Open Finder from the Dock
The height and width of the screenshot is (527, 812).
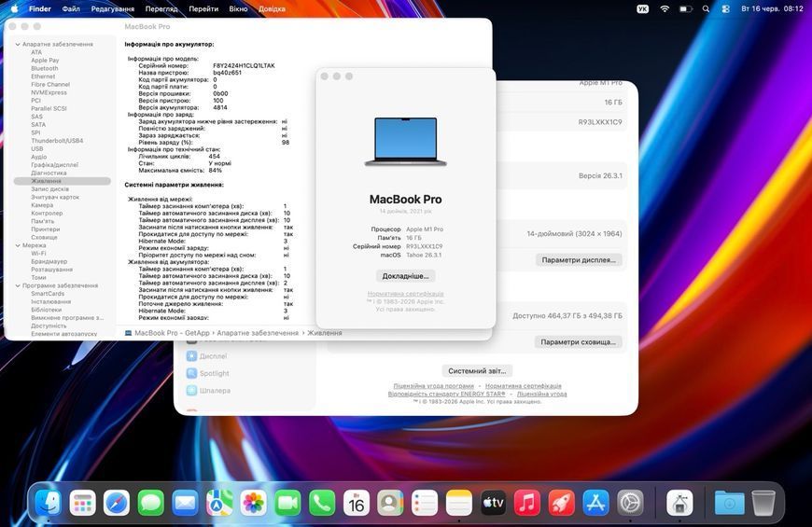48,502
